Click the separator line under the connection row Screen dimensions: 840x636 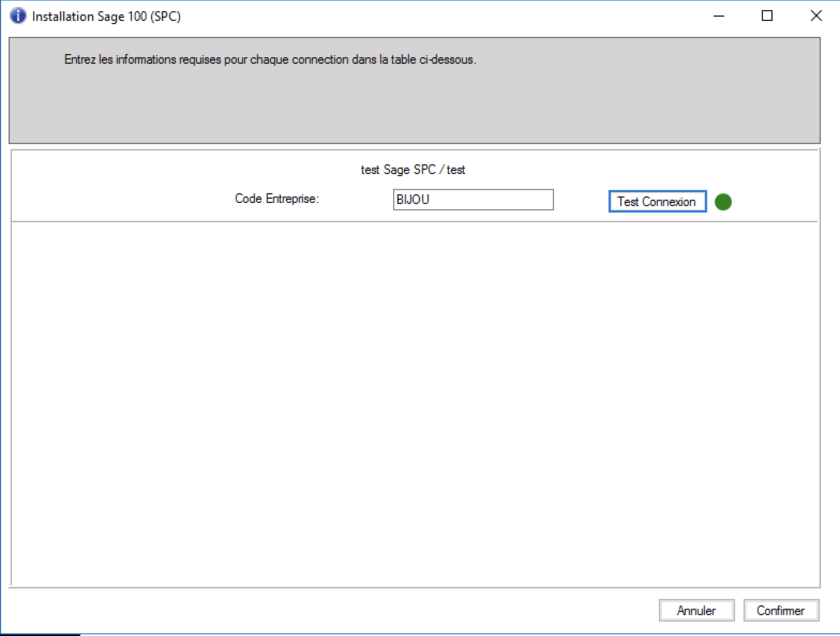click(414, 221)
